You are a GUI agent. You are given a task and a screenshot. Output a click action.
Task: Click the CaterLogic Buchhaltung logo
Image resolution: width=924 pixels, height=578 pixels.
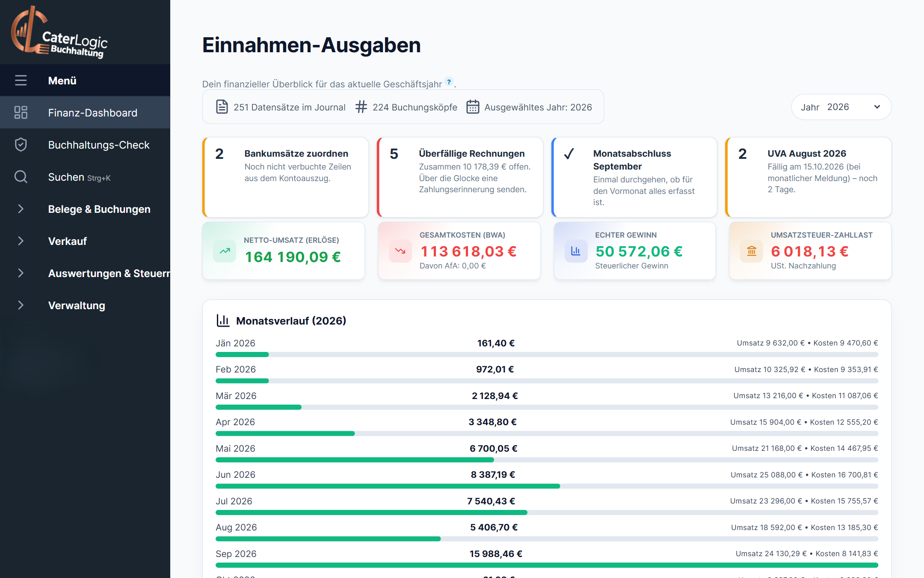pos(59,32)
